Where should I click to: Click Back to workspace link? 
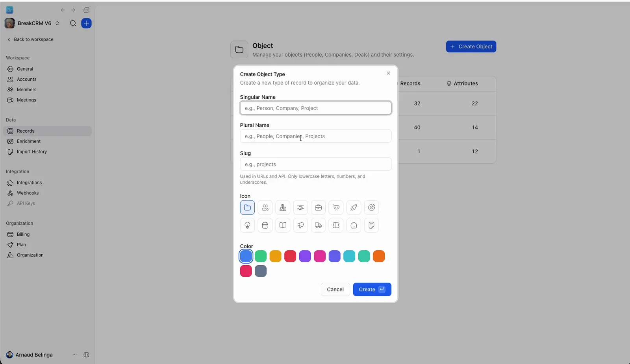(x=30, y=39)
